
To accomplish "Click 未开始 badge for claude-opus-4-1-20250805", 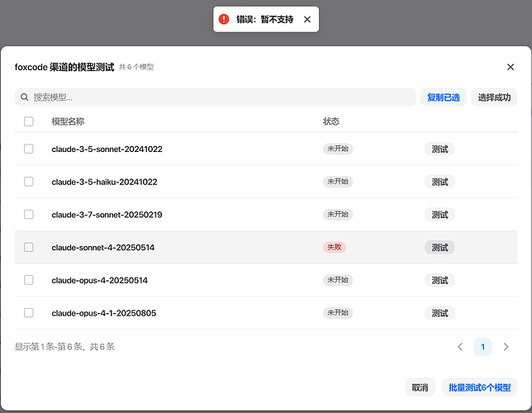I will 338,313.
